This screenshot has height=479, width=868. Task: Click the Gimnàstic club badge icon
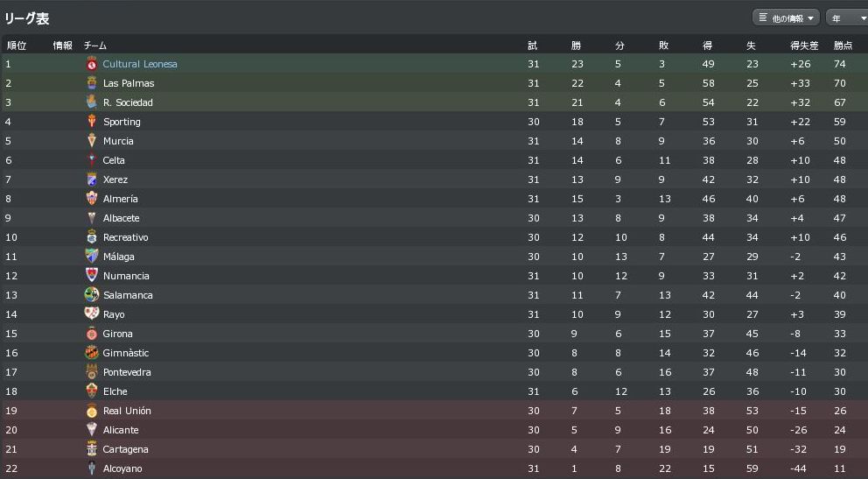(92, 353)
